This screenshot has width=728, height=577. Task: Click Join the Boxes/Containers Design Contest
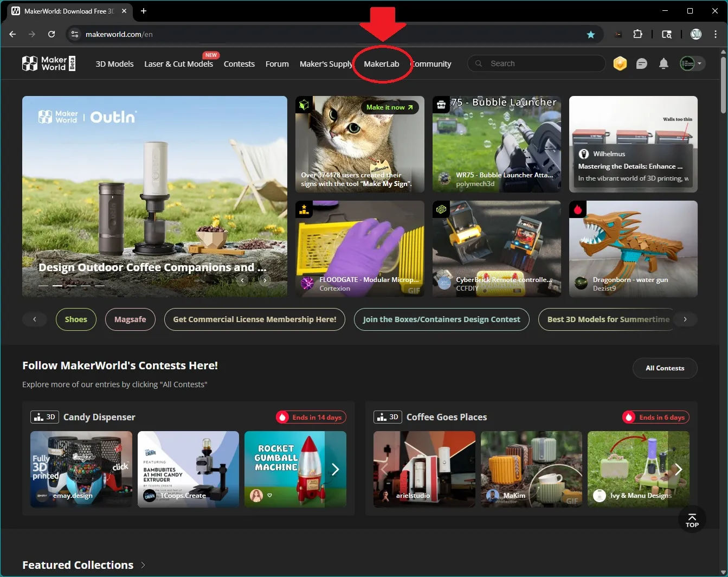click(x=441, y=319)
